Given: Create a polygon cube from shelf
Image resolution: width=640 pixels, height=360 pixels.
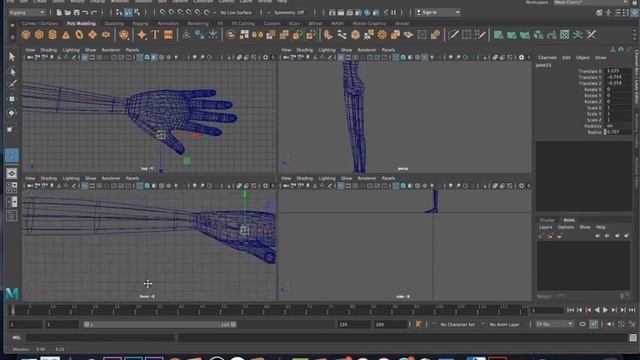Looking at the screenshot, I should (39, 35).
